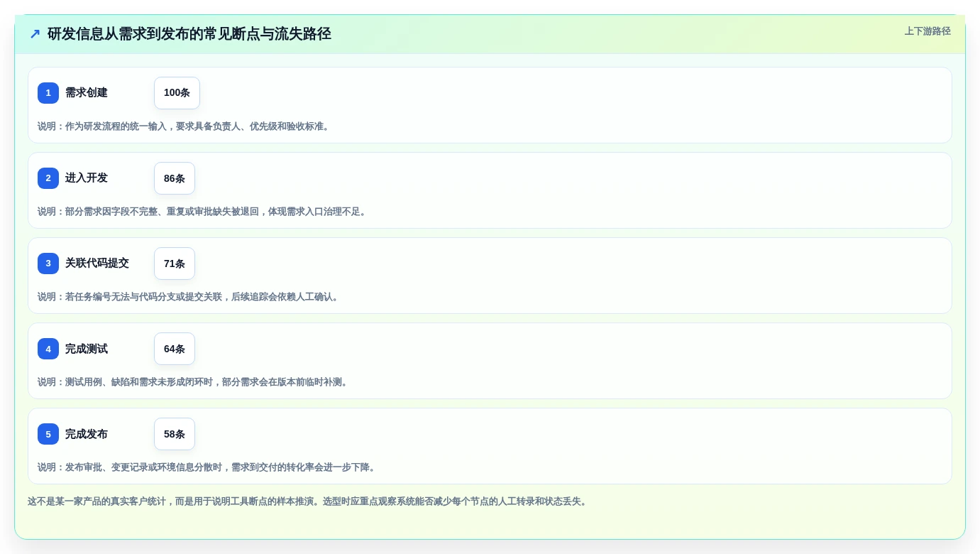Image resolution: width=980 pixels, height=554 pixels.
Task: Click step number 3 badge
Action: coord(48,264)
